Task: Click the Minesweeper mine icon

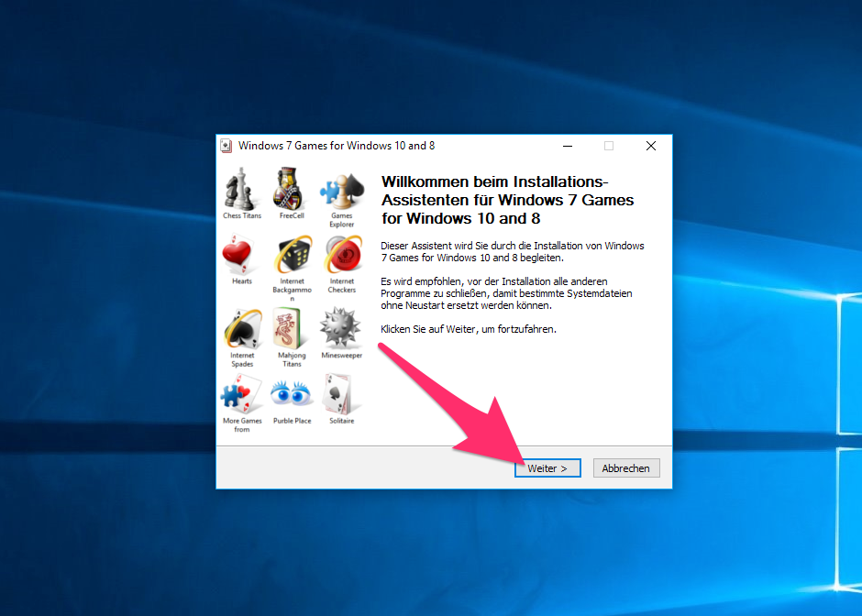Action: (341, 327)
